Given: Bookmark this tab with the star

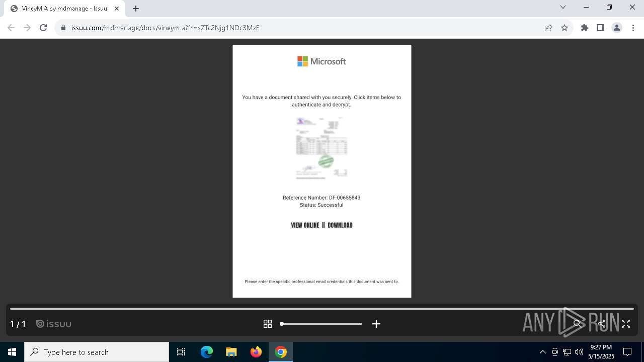Looking at the screenshot, I should pos(565,28).
